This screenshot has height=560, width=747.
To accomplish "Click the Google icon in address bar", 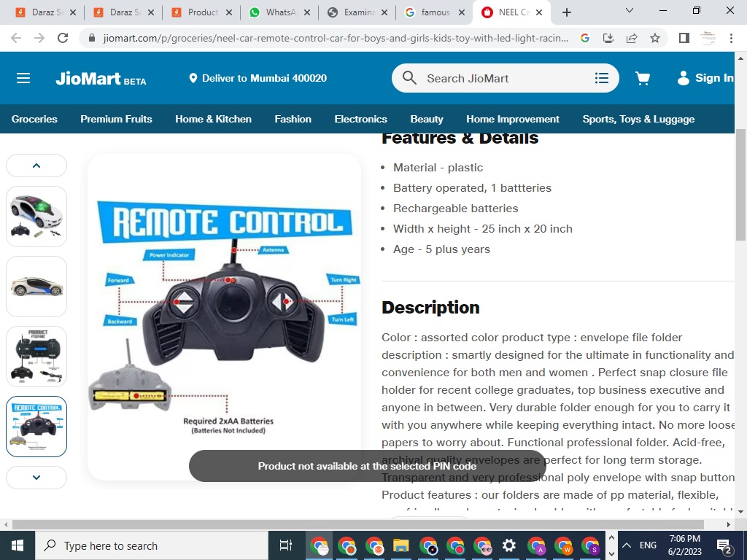I will point(584,38).
